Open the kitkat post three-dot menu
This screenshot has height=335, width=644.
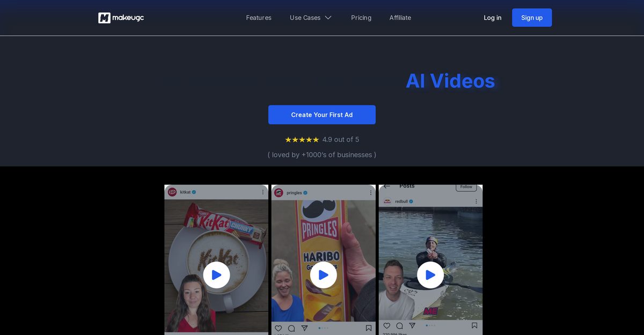pos(262,192)
